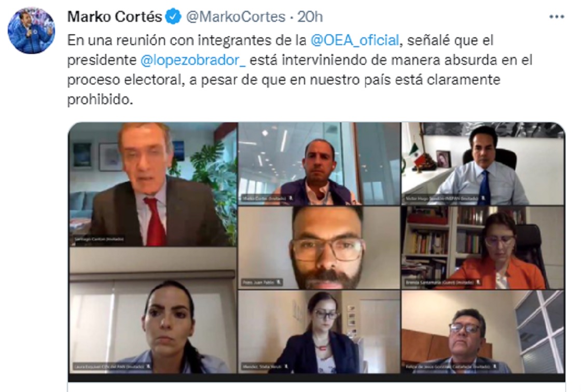Open the 20h timestamp of the tweet
581x392 pixels.
[x=310, y=17]
